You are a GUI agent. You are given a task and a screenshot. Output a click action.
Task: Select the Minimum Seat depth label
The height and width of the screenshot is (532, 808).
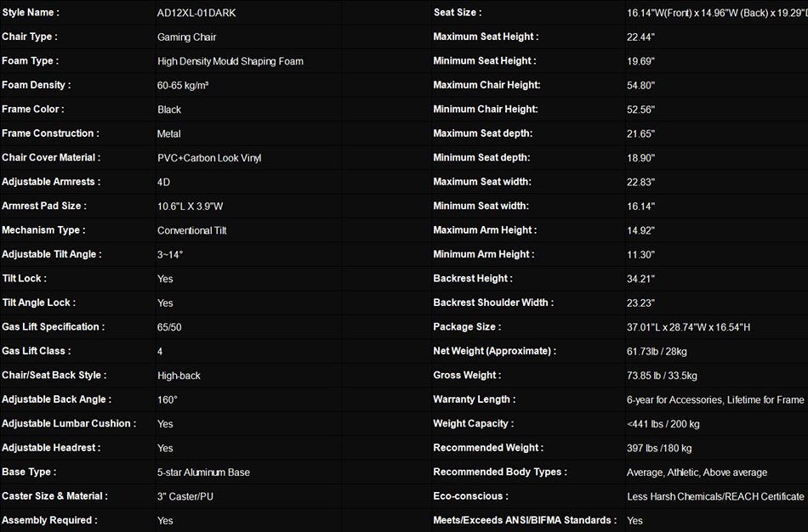click(481, 157)
